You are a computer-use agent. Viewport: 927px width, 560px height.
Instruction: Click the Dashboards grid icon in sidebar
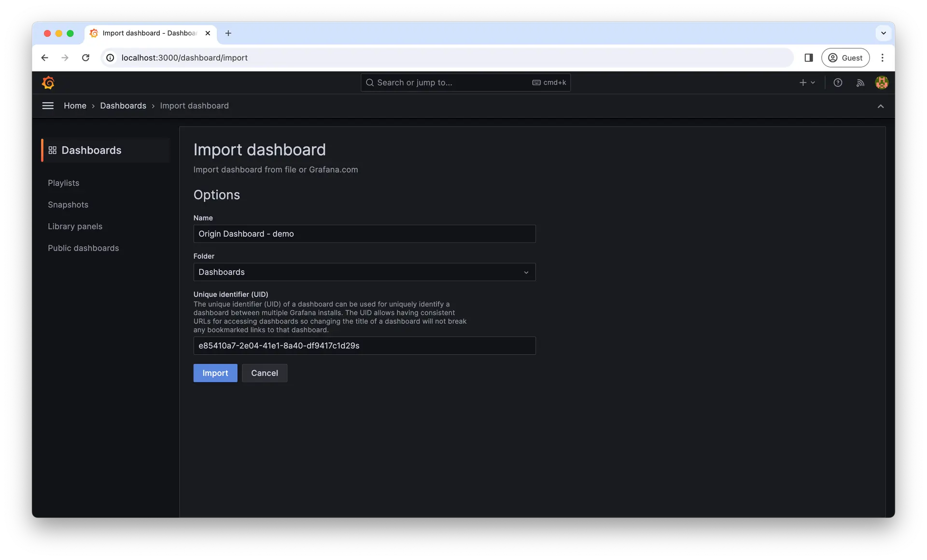pyautogui.click(x=53, y=150)
